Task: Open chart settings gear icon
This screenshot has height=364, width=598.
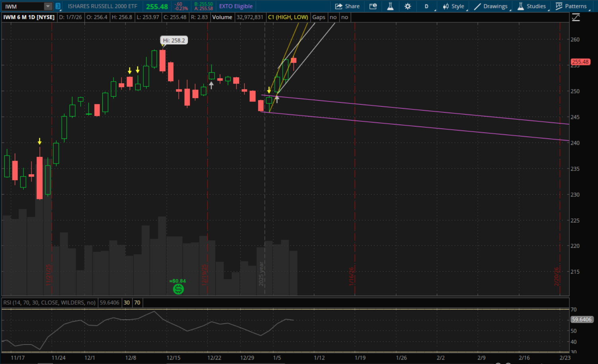Action: click(408, 6)
